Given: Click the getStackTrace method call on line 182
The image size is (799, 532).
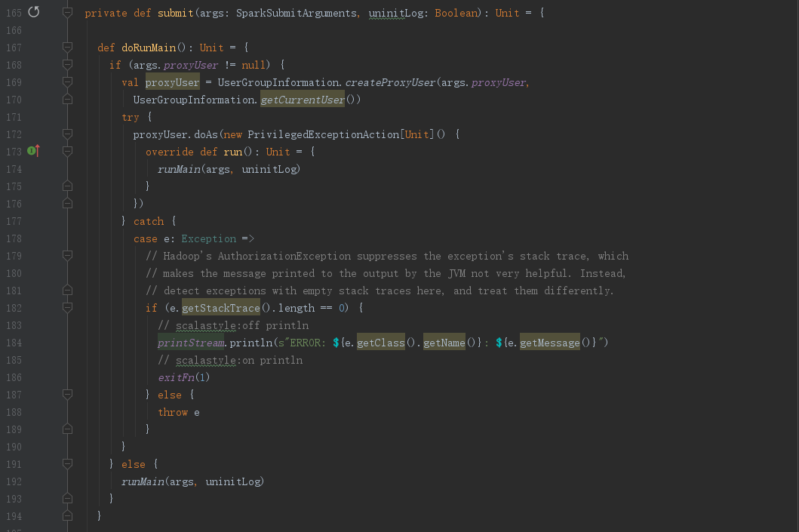Looking at the screenshot, I should 220,307.
